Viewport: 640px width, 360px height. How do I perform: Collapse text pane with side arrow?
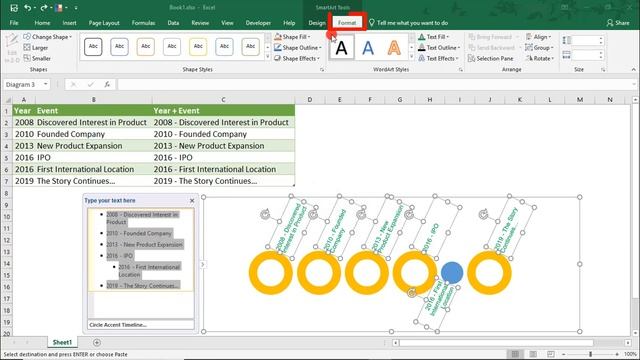[202, 265]
